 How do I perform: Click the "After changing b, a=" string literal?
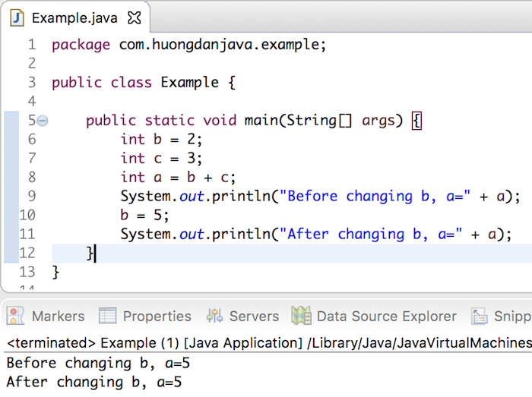[x=371, y=235]
